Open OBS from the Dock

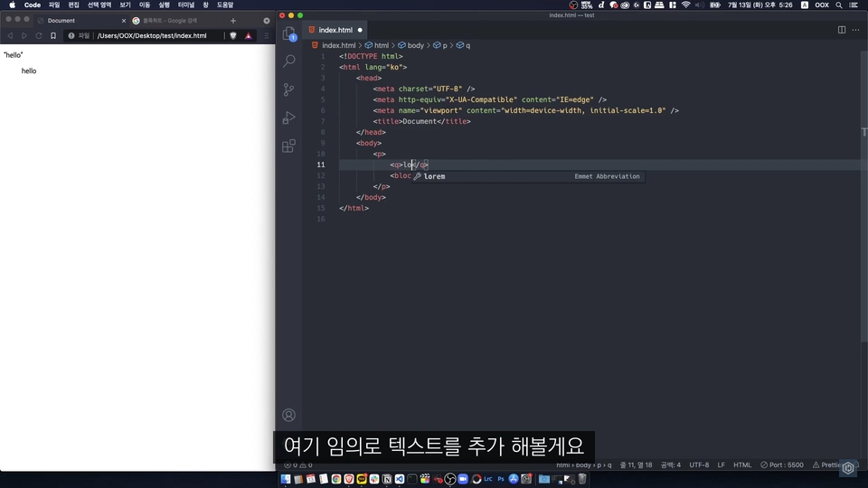coord(450,479)
